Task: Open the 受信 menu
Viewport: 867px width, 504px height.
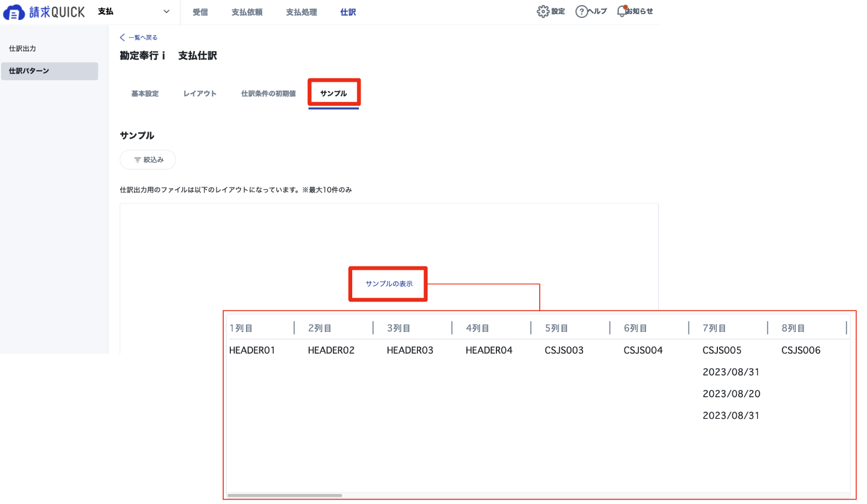Action: tap(200, 12)
